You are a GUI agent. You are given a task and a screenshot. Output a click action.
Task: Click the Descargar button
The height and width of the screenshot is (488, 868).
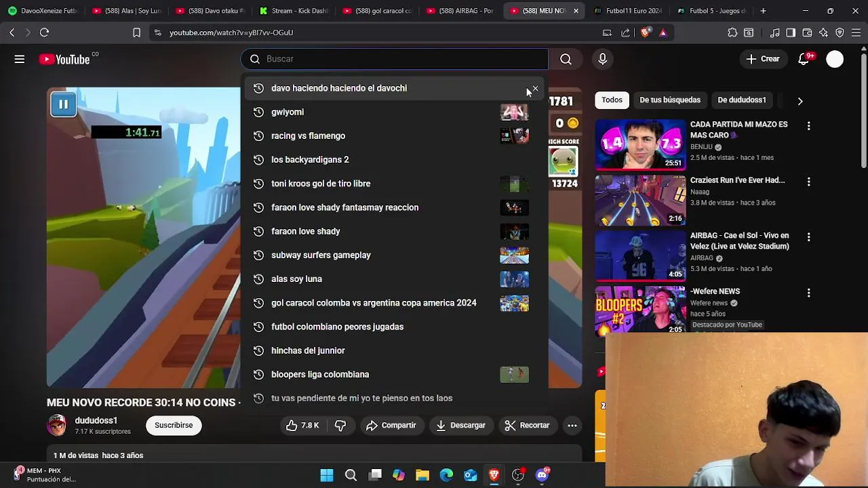tap(460, 425)
